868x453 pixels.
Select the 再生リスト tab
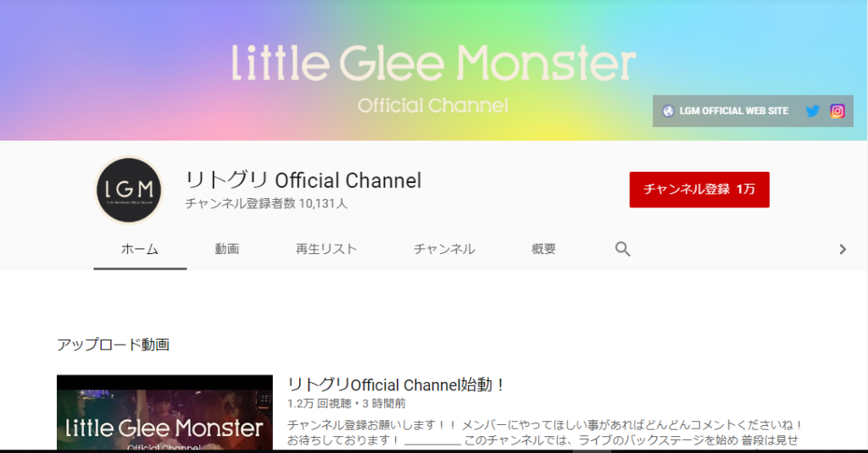326,250
